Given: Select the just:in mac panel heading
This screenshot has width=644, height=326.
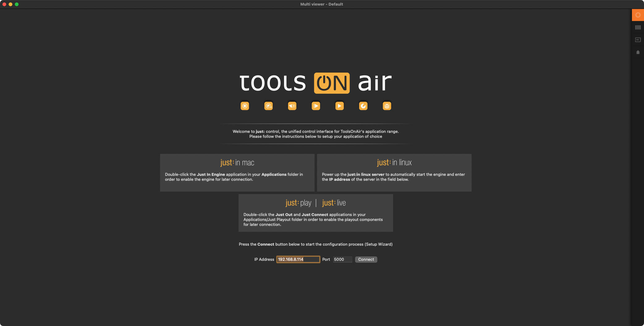Looking at the screenshot, I should click(237, 163).
